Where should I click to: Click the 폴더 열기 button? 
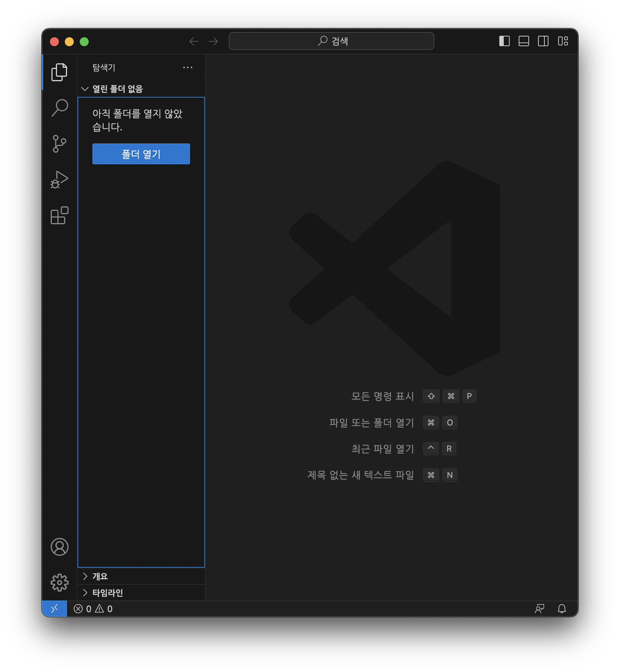[141, 154]
